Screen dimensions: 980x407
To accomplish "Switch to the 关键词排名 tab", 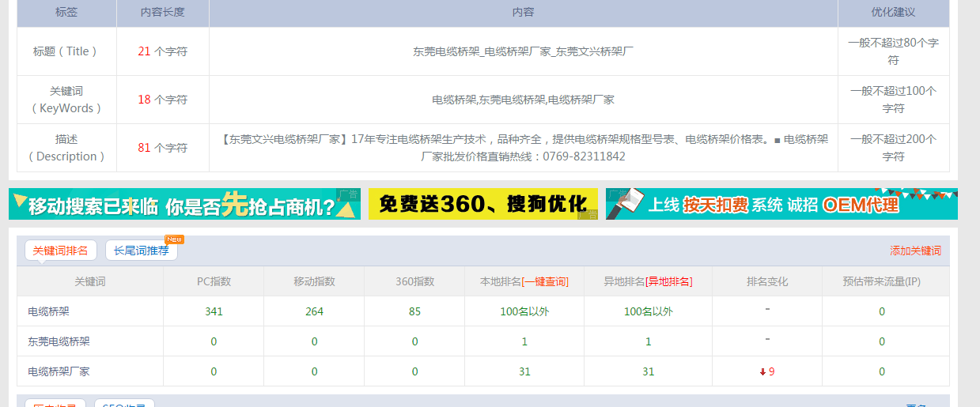I will pos(60,251).
